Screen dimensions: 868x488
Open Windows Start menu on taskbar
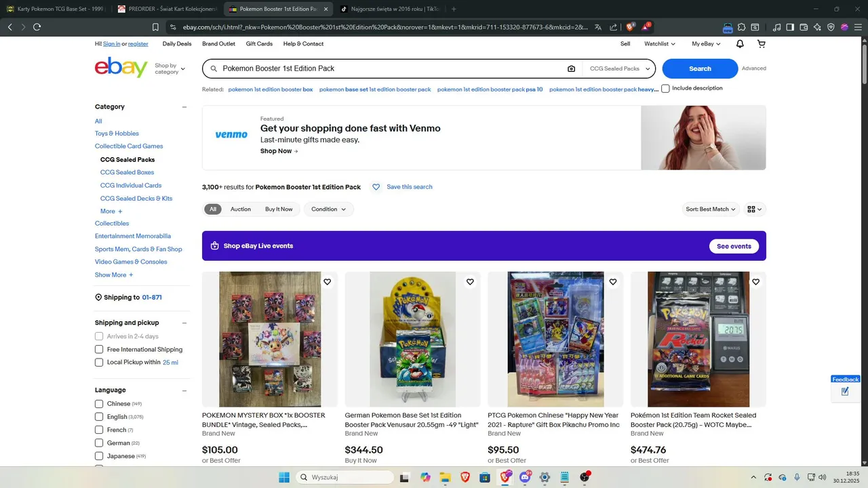(283, 477)
